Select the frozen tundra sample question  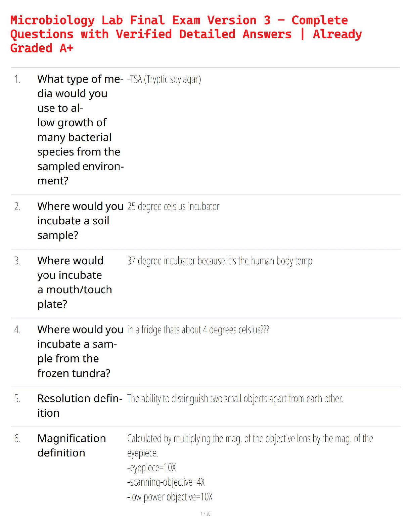(x=80, y=351)
